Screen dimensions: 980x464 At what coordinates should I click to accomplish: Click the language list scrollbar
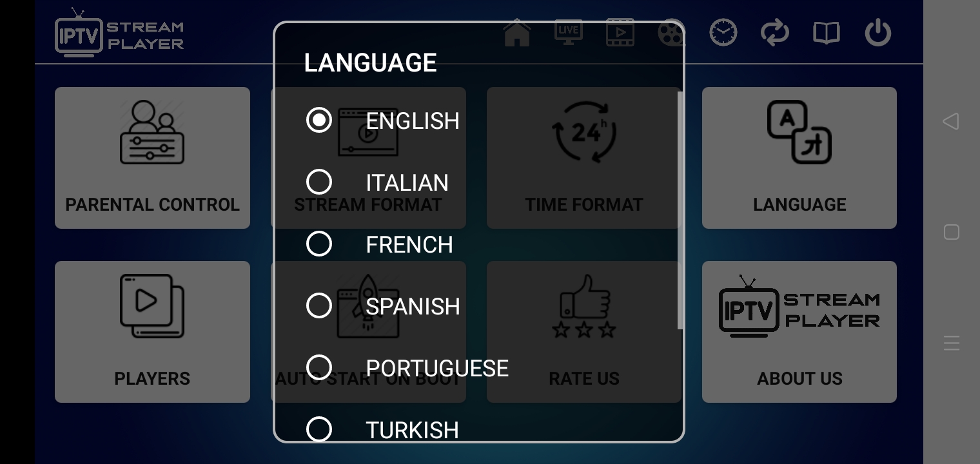680,209
